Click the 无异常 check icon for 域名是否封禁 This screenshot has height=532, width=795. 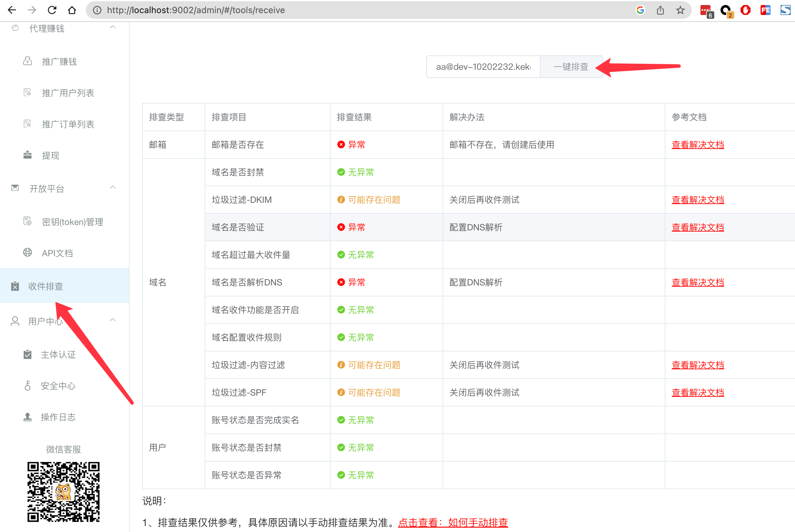pos(341,172)
